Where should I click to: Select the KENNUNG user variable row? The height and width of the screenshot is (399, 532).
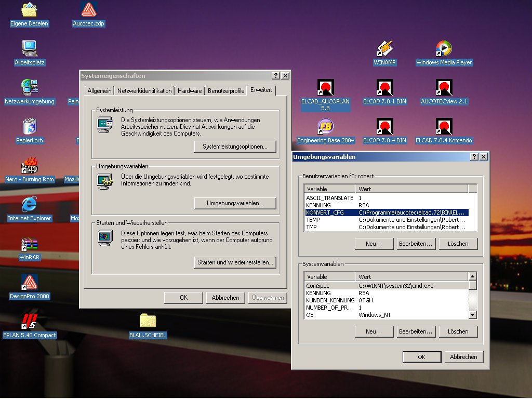387,205
